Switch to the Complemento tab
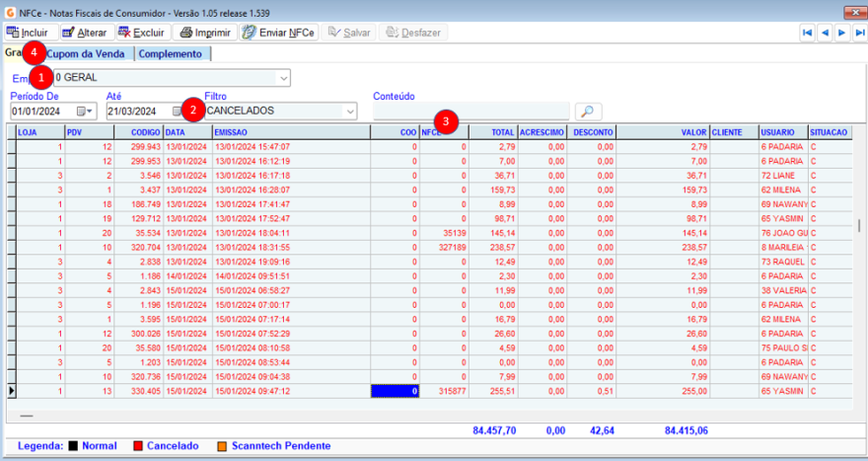868x461 pixels. click(x=171, y=53)
